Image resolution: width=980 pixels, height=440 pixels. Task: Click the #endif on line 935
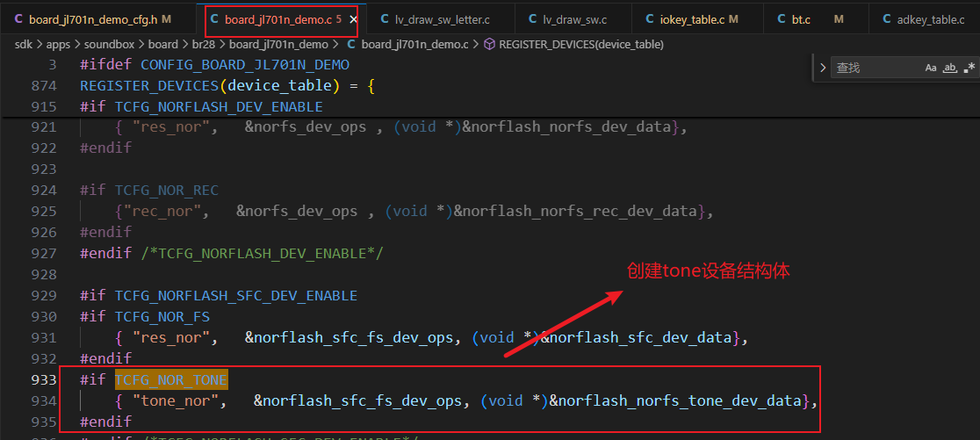point(105,422)
